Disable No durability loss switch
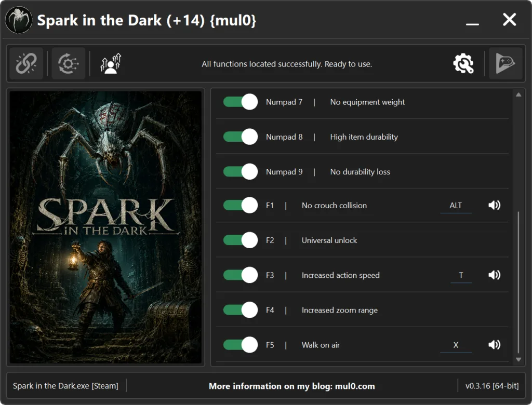Image resolution: width=532 pixels, height=405 pixels. [x=241, y=172]
